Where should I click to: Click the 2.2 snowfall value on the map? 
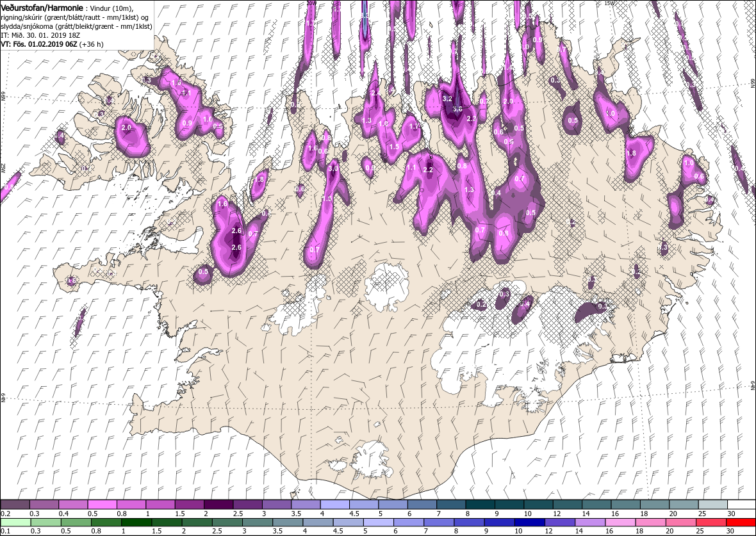(428, 170)
